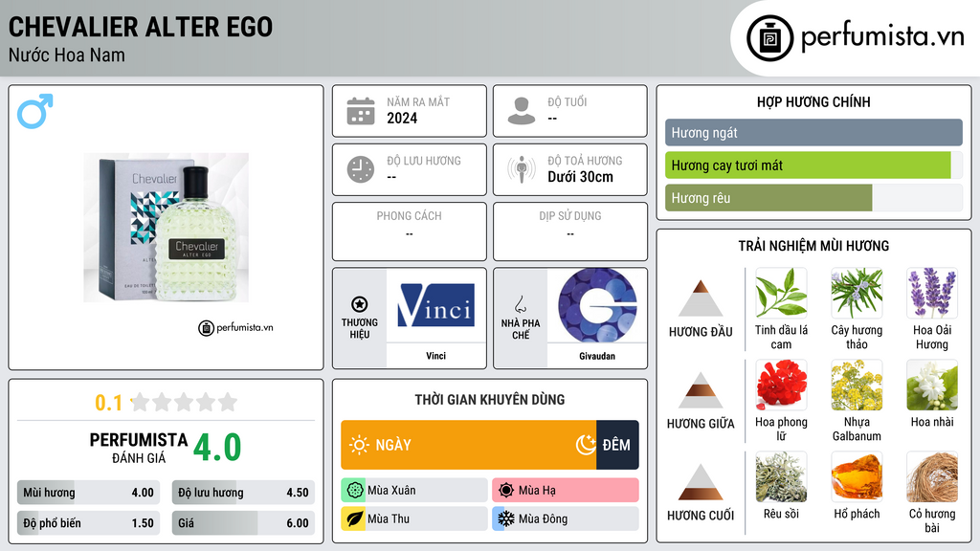Click the five-star user rating row
The width and height of the screenshot is (980, 551).
[x=184, y=402]
